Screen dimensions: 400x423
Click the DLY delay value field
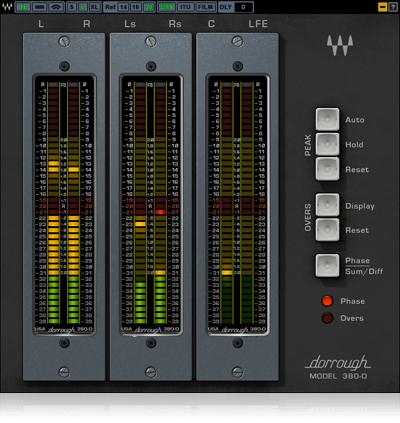(x=243, y=7)
